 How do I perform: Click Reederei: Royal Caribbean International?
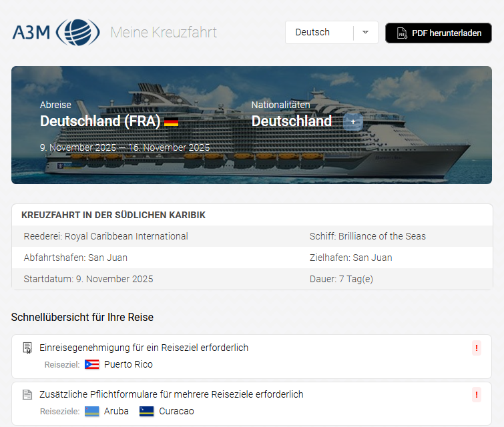click(x=105, y=236)
